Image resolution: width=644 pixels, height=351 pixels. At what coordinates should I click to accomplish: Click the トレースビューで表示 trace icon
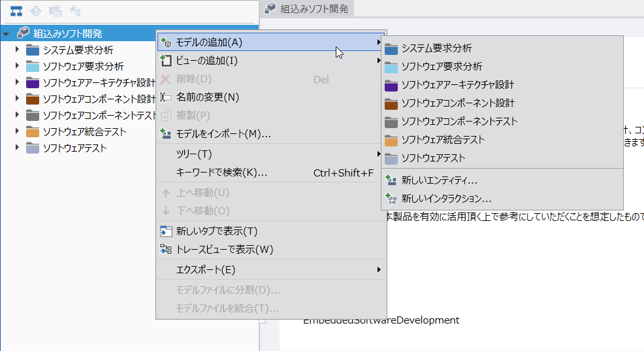pos(166,250)
